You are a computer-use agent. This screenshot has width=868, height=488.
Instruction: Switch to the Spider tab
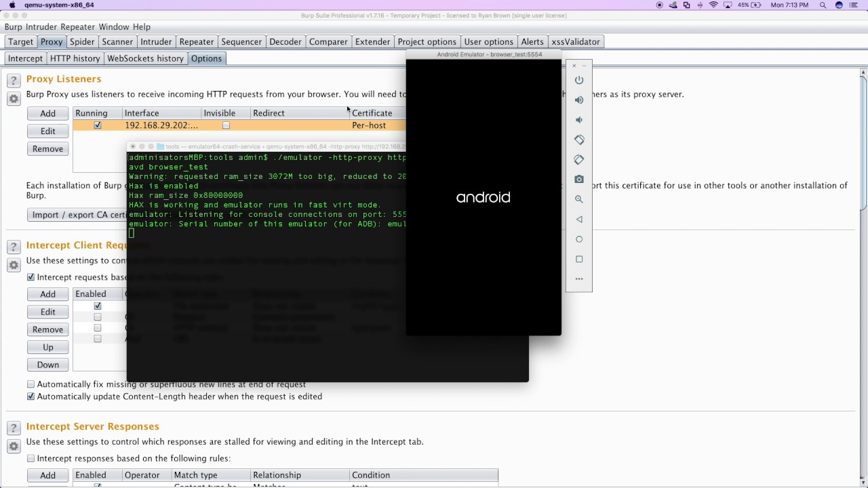(82, 42)
